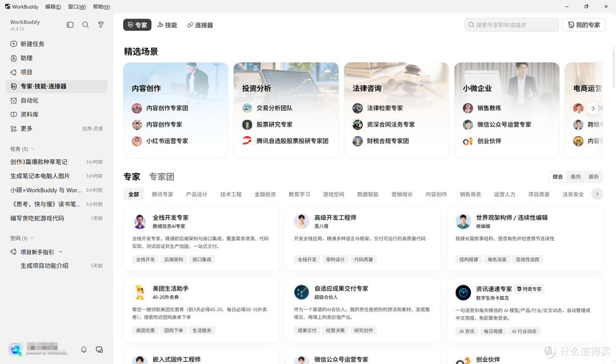
Task: Filter by 金融投资 category
Action: pos(265,194)
